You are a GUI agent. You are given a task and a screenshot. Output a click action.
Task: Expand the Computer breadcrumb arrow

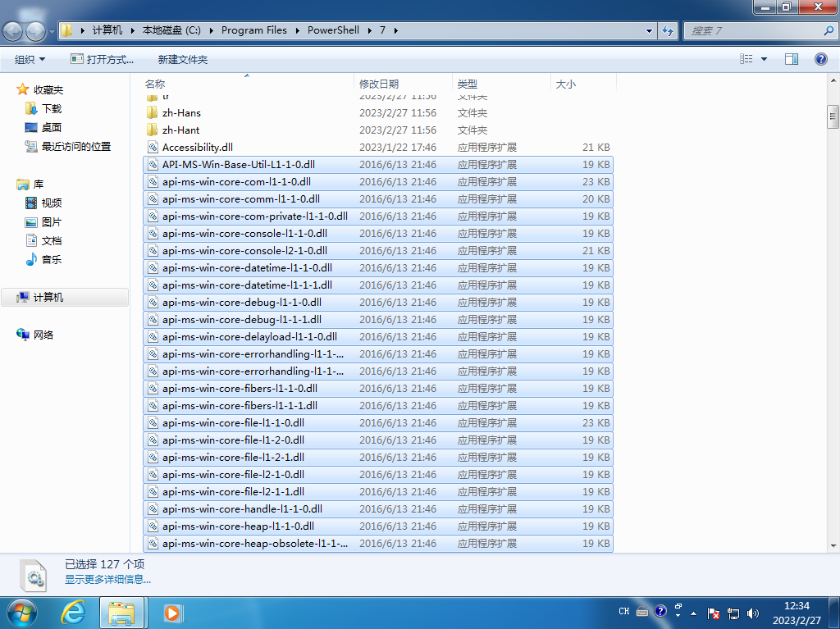(x=132, y=30)
